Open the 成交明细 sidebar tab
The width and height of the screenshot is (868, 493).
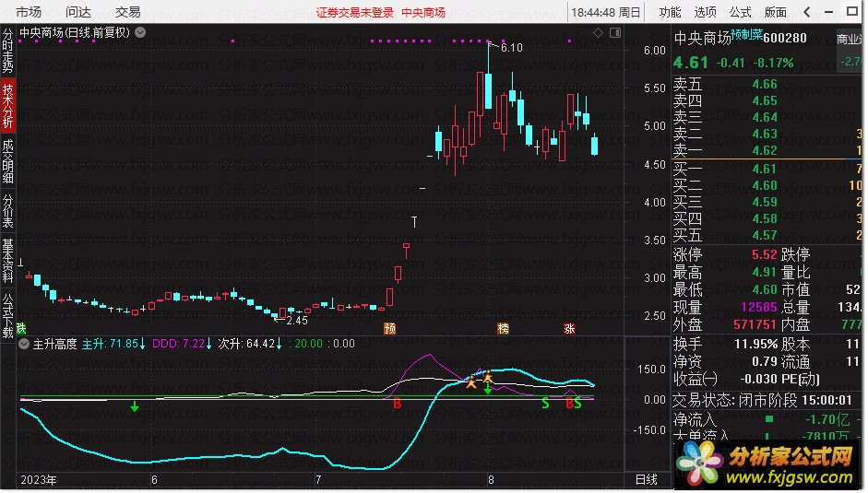pyautogui.click(x=7, y=161)
